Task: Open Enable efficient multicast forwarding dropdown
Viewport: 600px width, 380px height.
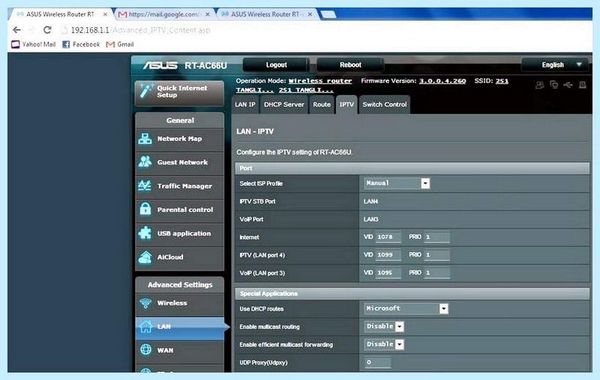Action: pyautogui.click(x=384, y=344)
